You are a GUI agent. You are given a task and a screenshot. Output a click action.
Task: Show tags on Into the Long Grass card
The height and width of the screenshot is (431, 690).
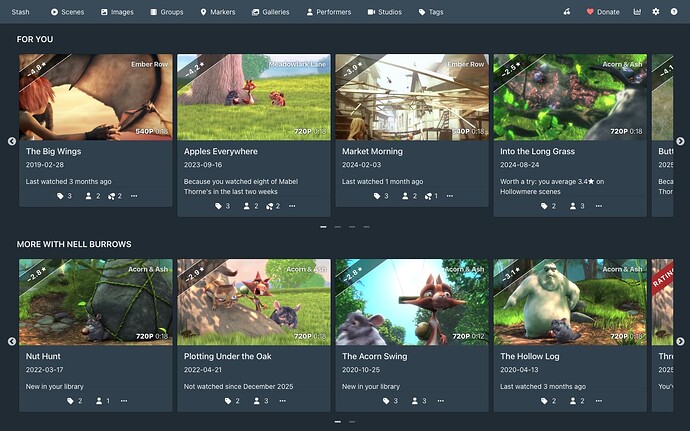pyautogui.click(x=548, y=206)
